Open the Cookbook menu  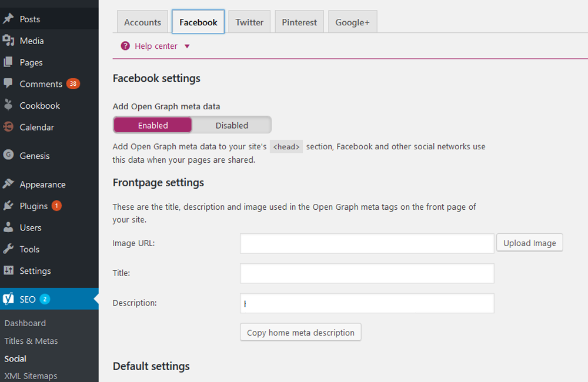[49, 105]
